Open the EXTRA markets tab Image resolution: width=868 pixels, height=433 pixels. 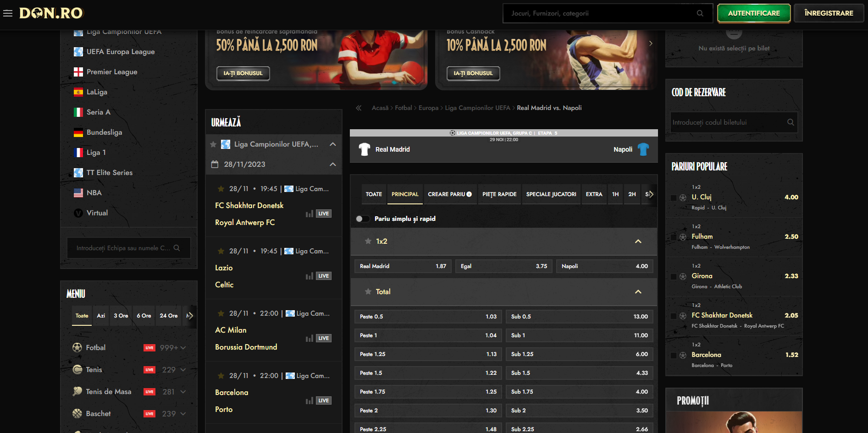click(x=594, y=194)
